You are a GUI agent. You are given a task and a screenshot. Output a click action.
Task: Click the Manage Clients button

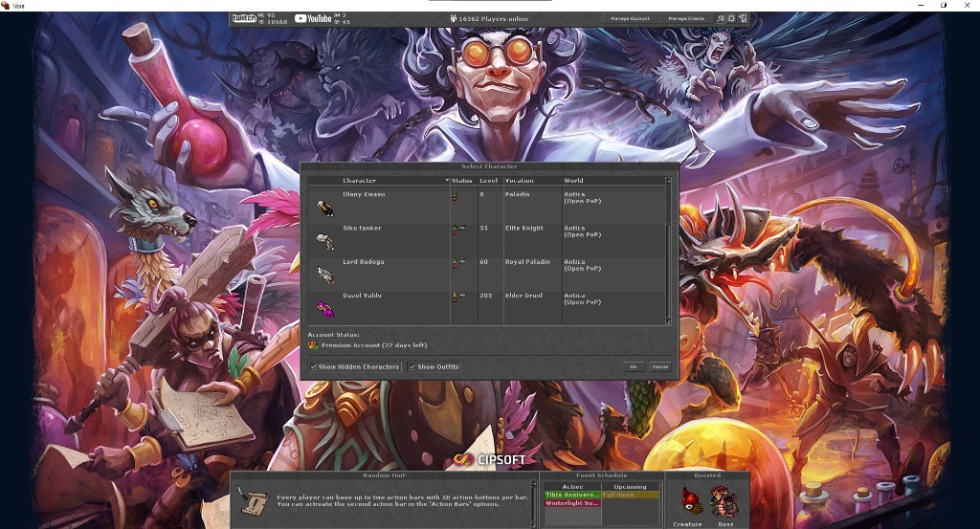(x=686, y=18)
